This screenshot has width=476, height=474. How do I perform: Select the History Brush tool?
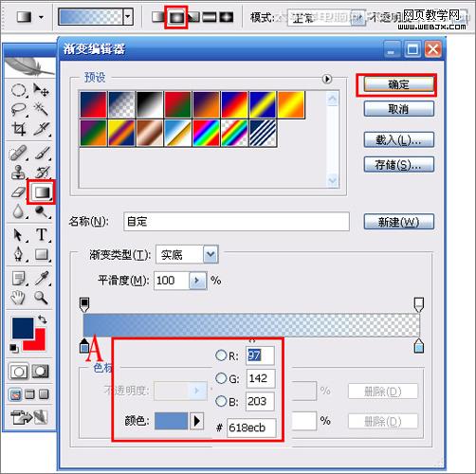pos(42,173)
